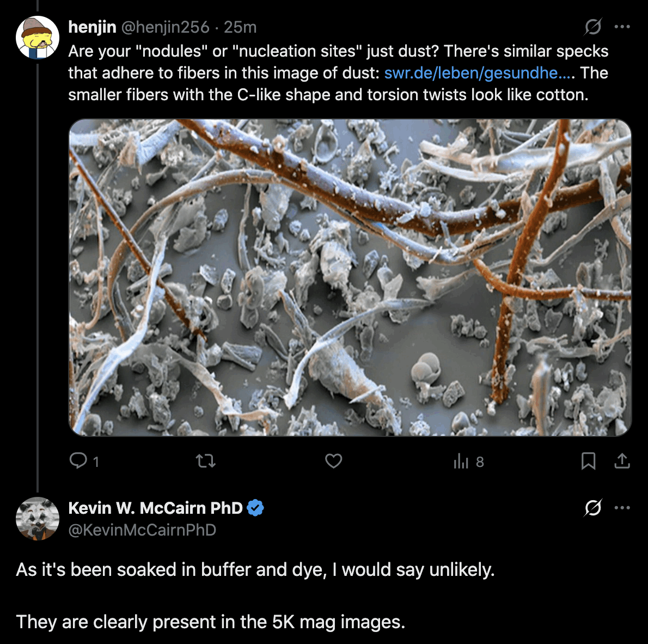Screen dimensions: 648x644
Task: View analytics showing 8 views
Action: point(469,461)
